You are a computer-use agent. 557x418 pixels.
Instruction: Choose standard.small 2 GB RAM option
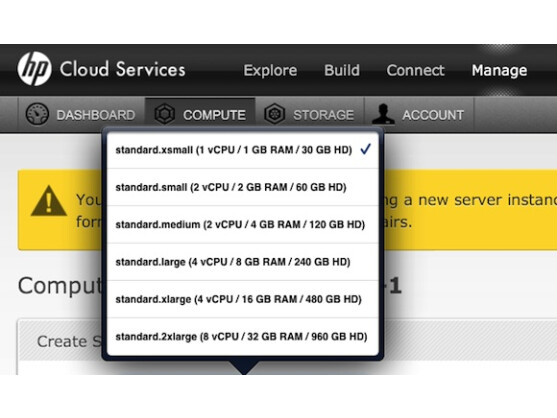(x=243, y=187)
